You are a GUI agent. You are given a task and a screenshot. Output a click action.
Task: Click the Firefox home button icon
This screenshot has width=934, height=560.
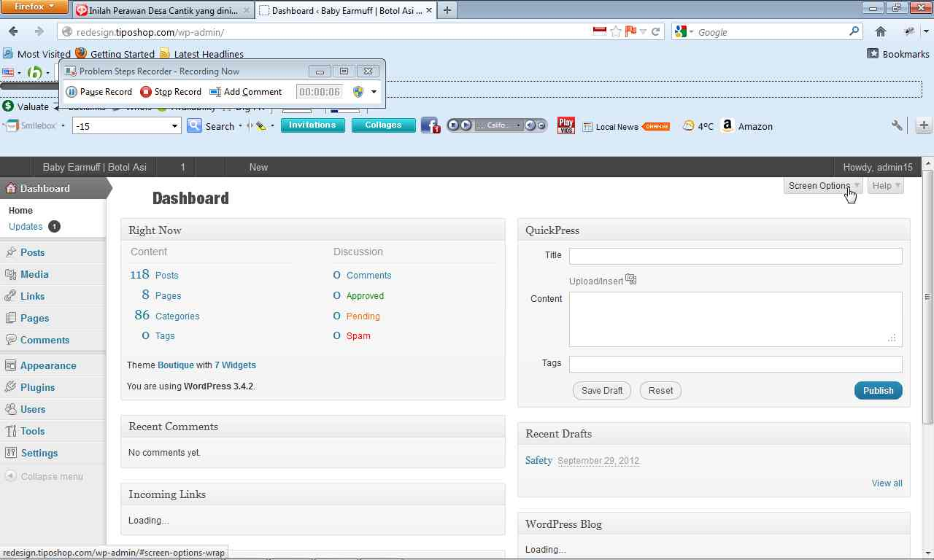point(881,31)
